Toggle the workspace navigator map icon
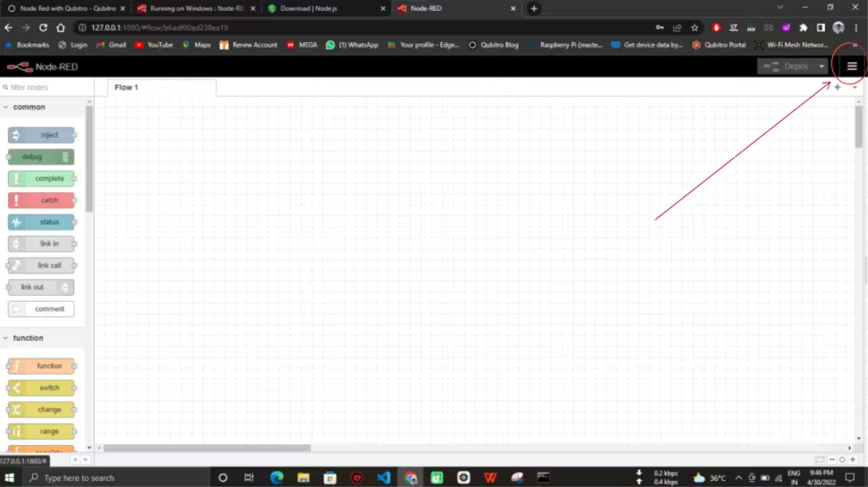Screen dimensions: 868x487 (819, 460)
